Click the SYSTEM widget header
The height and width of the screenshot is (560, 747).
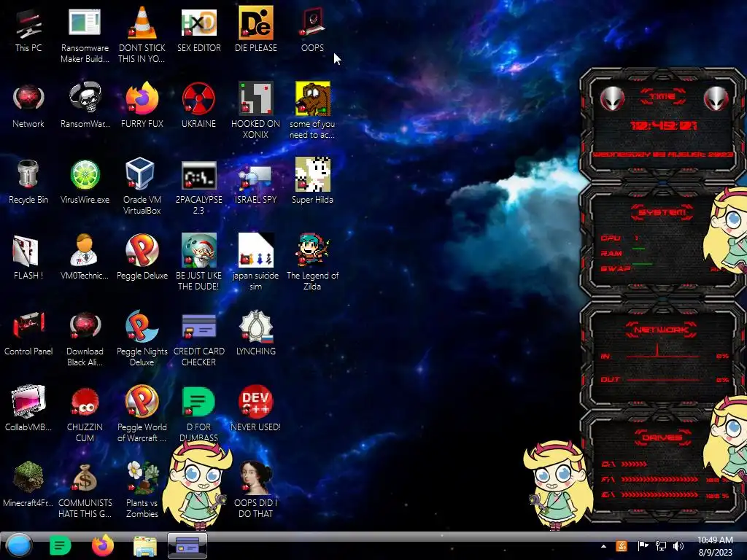[662, 212]
